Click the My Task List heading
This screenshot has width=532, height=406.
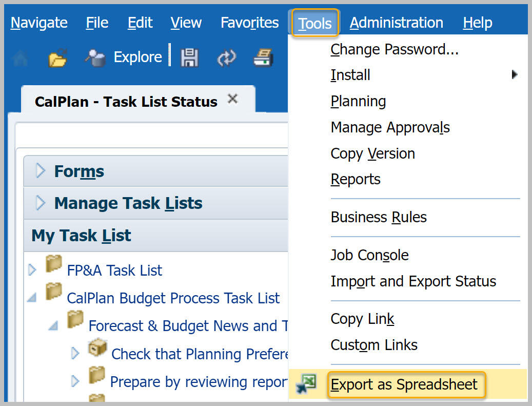(x=81, y=235)
